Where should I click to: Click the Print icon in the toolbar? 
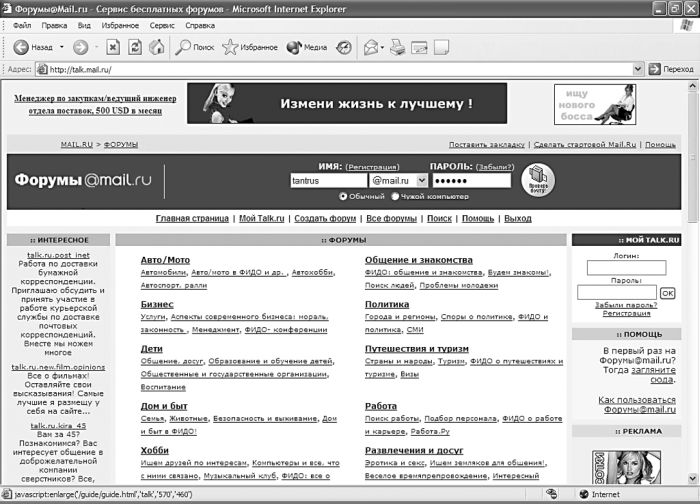coord(397,47)
